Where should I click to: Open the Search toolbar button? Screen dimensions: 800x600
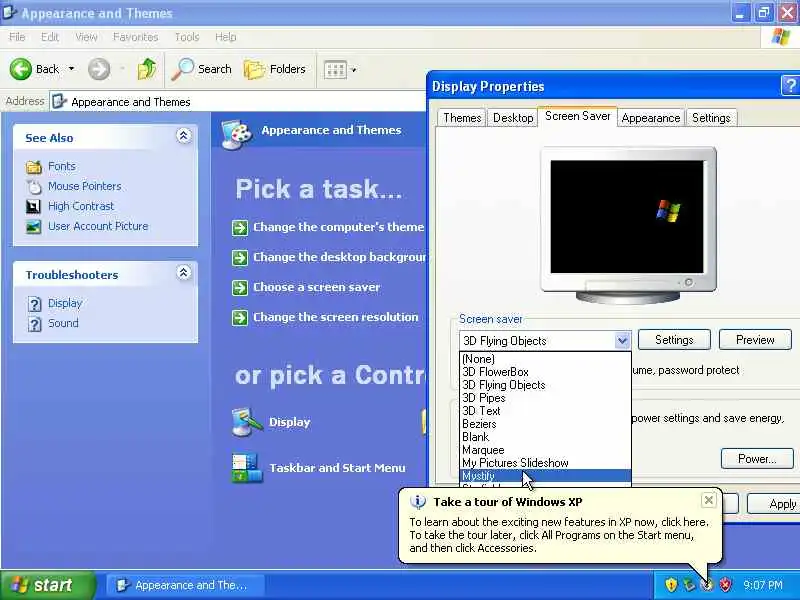(x=202, y=69)
